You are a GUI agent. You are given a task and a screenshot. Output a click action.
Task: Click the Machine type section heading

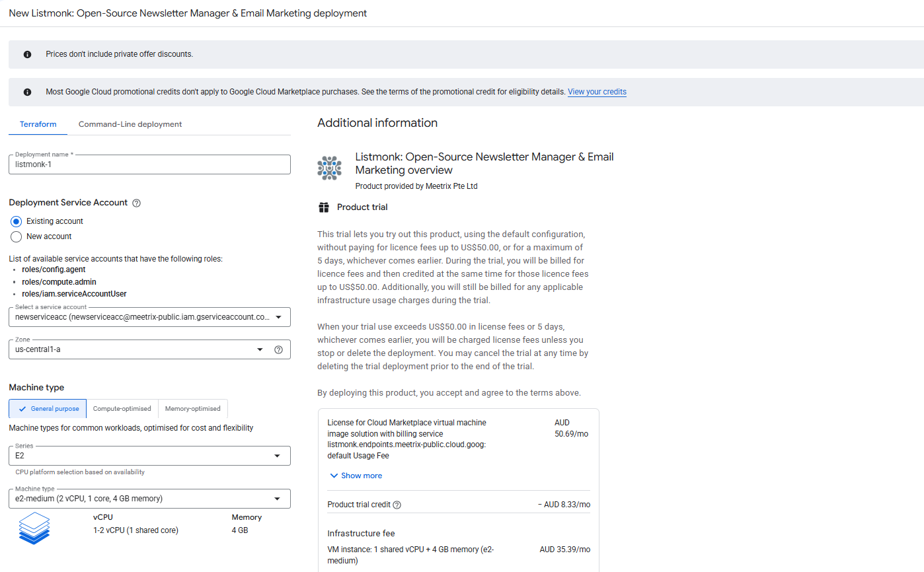coord(36,388)
